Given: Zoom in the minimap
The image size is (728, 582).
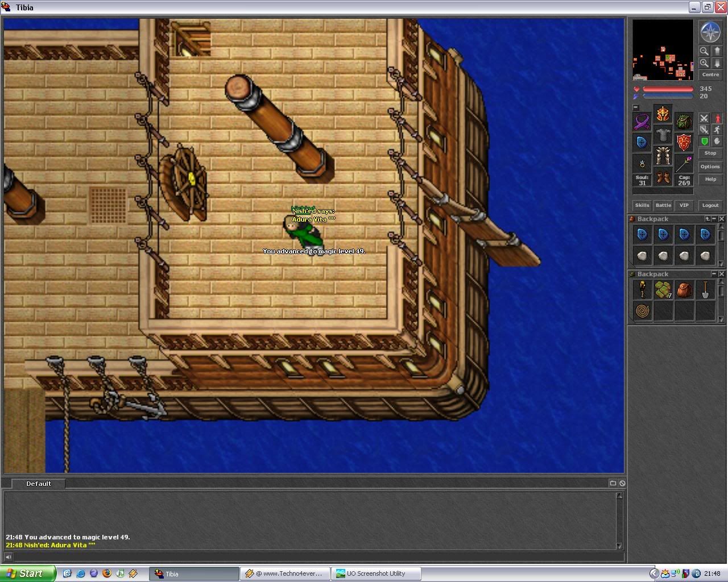Looking at the screenshot, I should 704,63.
